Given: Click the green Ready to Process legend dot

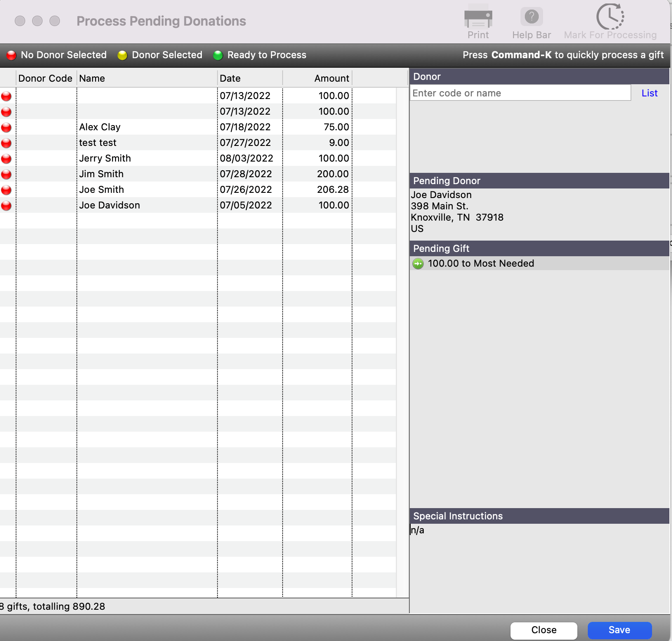Looking at the screenshot, I should click(x=218, y=55).
